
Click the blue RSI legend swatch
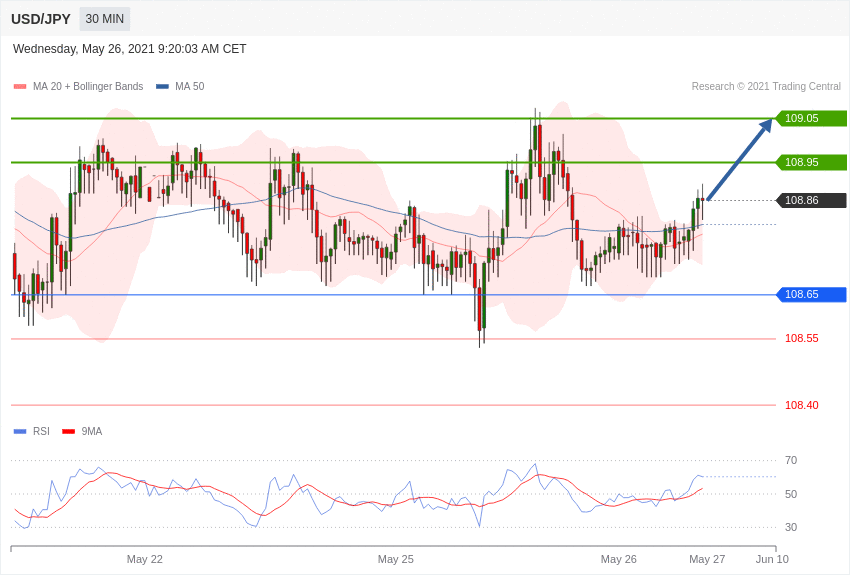click(x=20, y=432)
